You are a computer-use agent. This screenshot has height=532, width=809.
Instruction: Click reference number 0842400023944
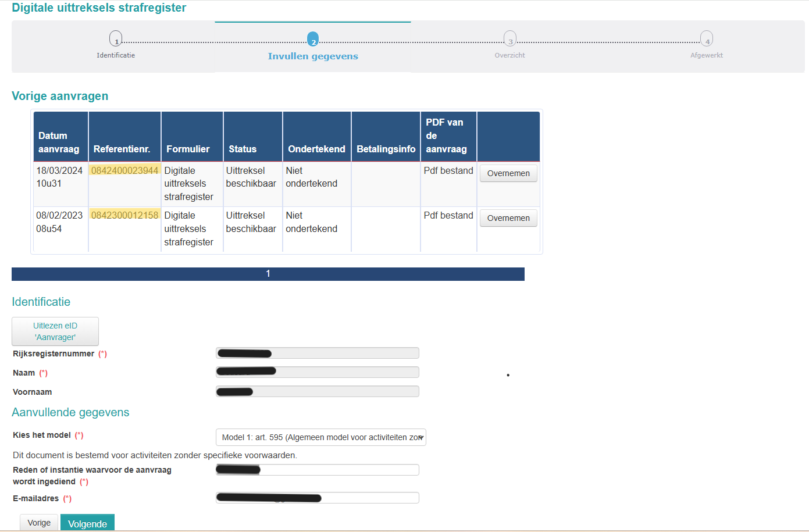click(124, 170)
